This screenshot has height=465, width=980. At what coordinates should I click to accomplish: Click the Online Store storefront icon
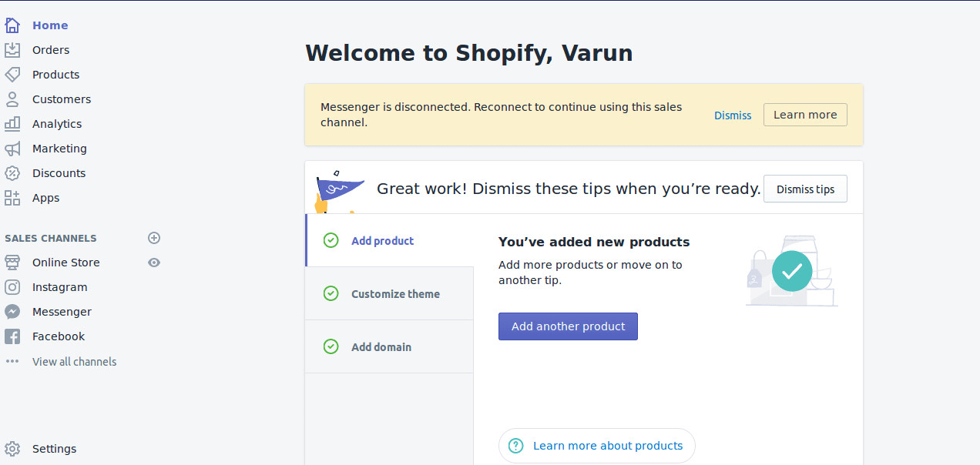coord(12,263)
